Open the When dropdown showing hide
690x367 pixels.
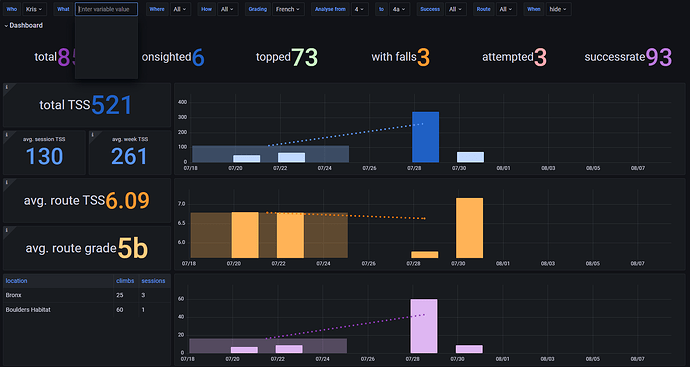click(558, 9)
